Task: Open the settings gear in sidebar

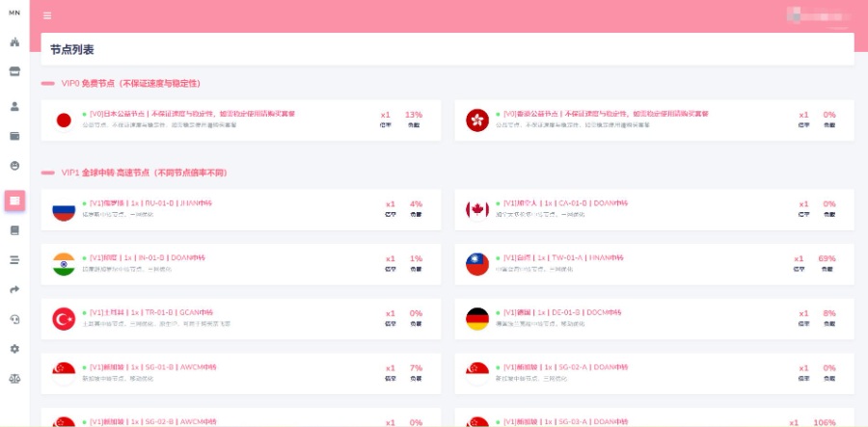Action: pos(14,349)
